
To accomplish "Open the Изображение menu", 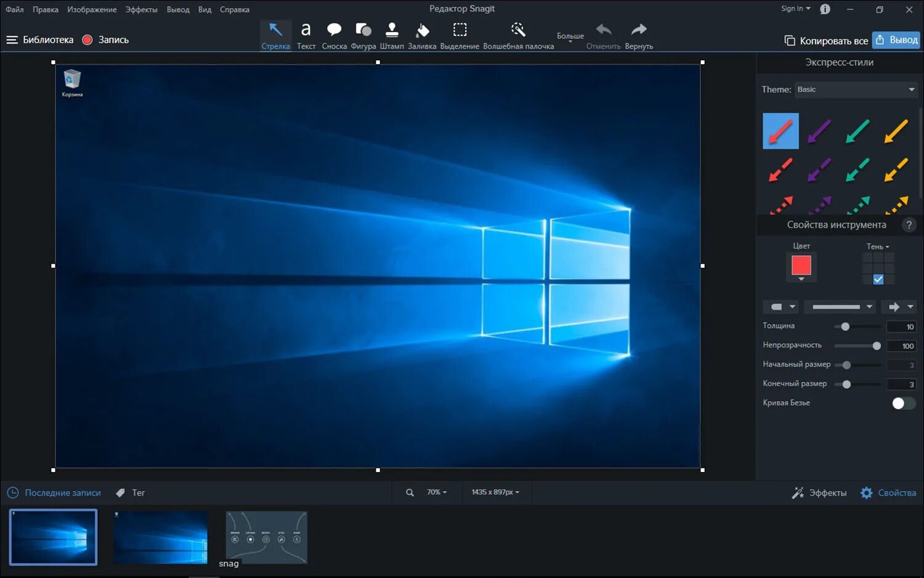I will [x=92, y=9].
